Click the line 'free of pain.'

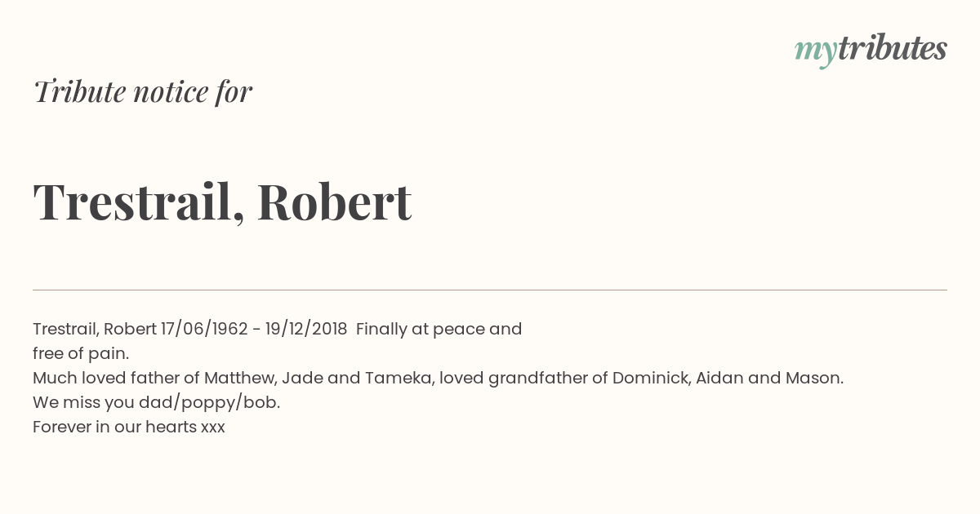click(81, 353)
